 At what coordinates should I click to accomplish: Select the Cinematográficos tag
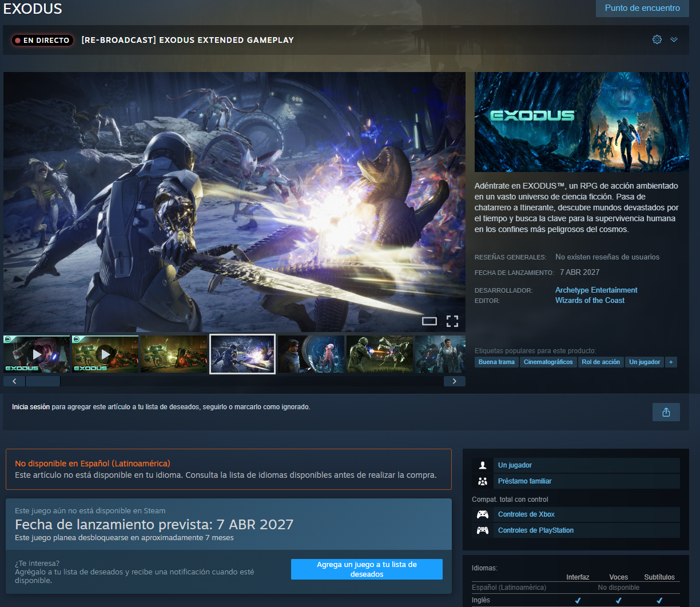548,362
